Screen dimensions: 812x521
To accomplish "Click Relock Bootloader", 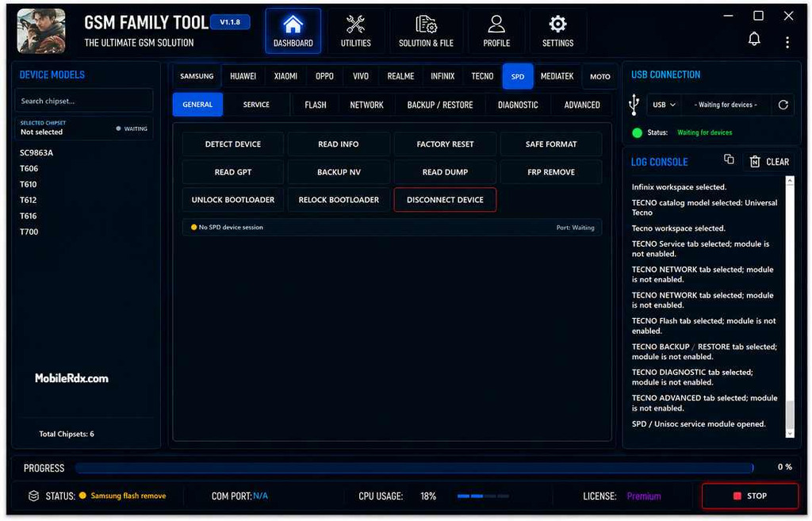I will (338, 200).
